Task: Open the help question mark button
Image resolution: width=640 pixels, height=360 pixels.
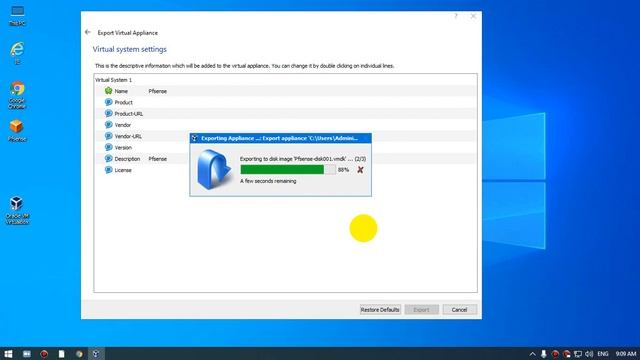Action: pos(456,16)
